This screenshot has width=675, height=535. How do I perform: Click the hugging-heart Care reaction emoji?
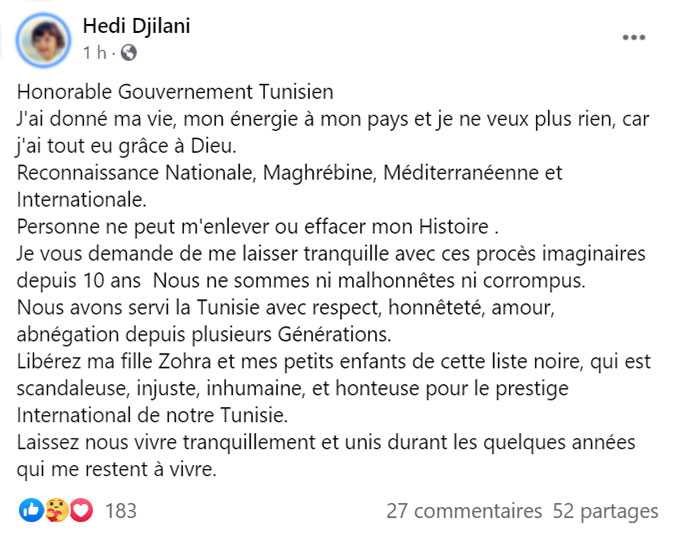click(x=56, y=510)
